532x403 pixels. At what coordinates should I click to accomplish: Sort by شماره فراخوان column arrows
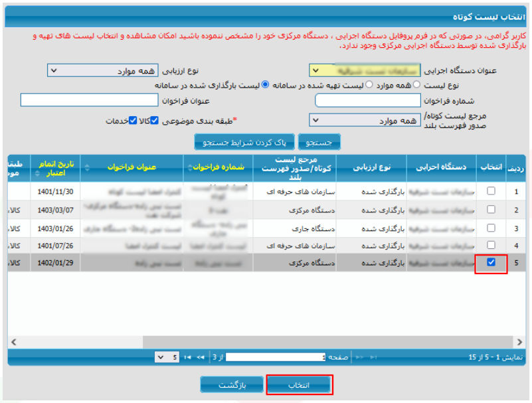190,167
